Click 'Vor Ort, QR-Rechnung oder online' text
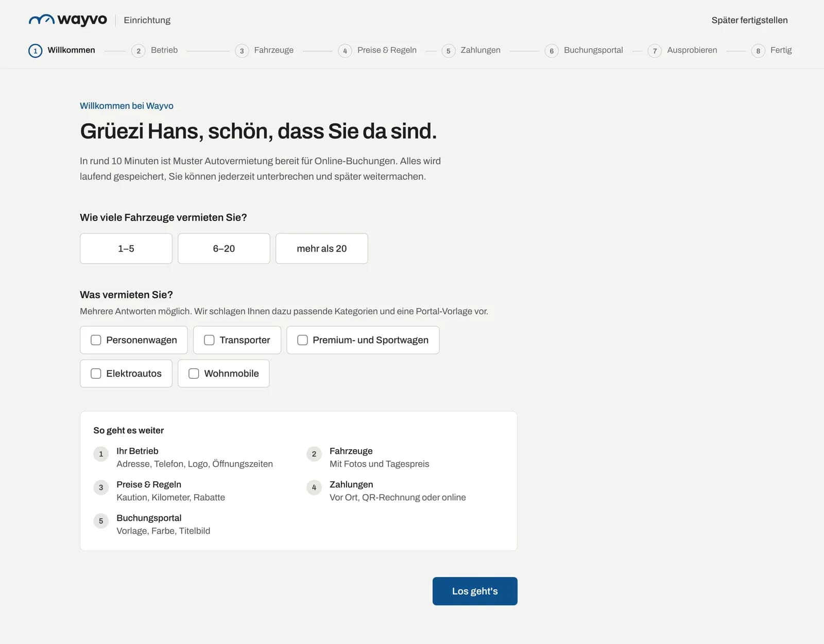This screenshot has width=824, height=644. 398,498
